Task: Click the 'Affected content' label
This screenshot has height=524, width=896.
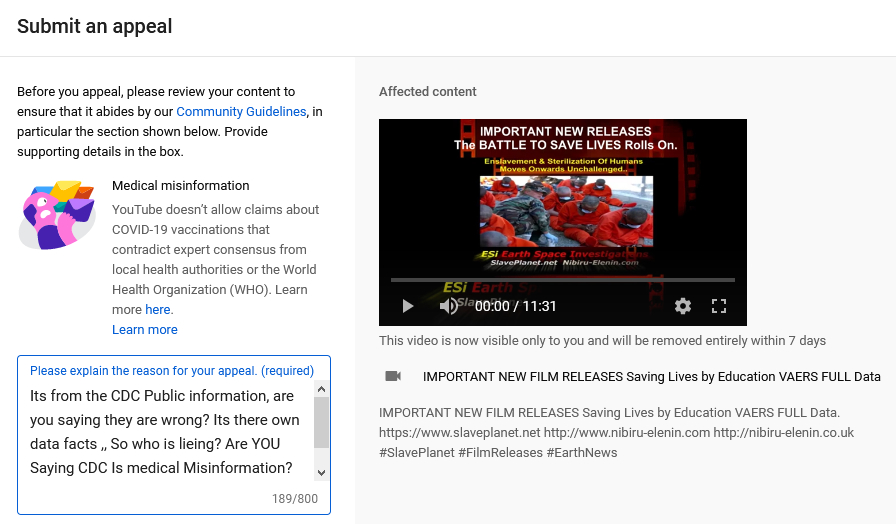Action: click(427, 91)
